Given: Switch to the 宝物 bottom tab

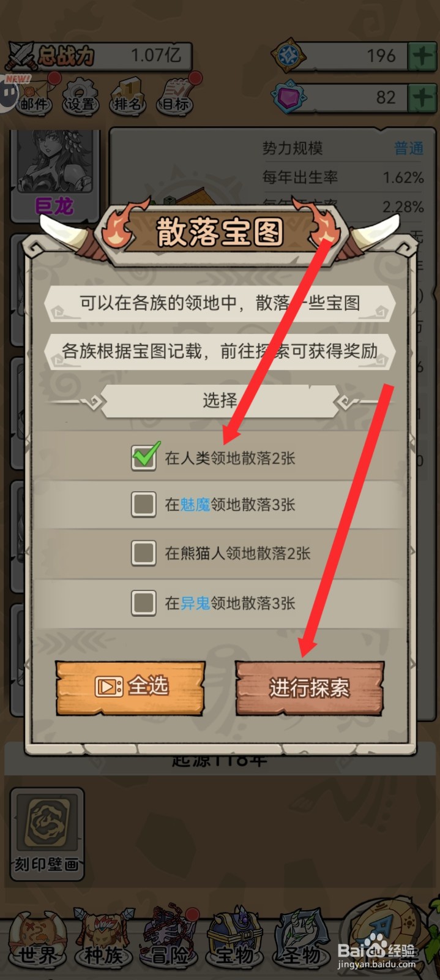Looking at the screenshot, I should [235, 941].
